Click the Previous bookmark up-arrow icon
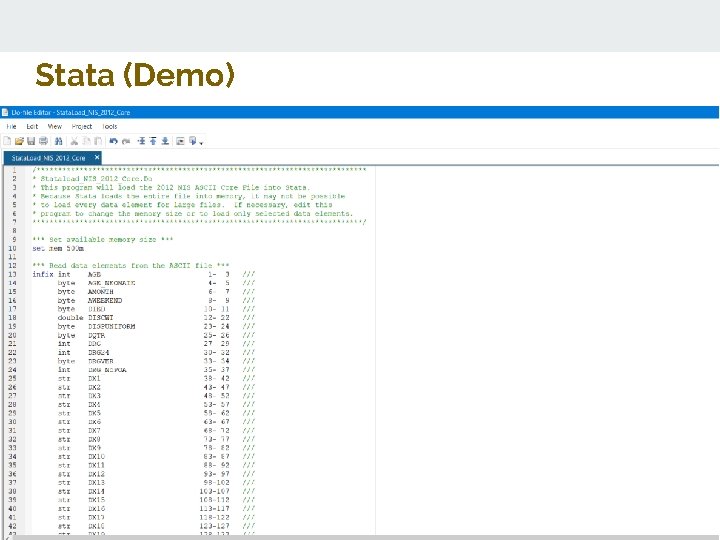720x540 pixels. pos(153,141)
